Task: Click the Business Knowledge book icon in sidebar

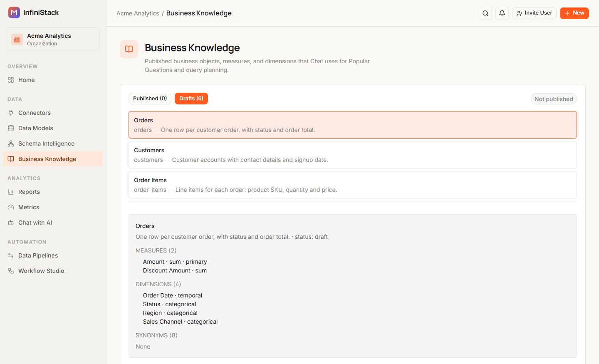Action: tap(11, 159)
